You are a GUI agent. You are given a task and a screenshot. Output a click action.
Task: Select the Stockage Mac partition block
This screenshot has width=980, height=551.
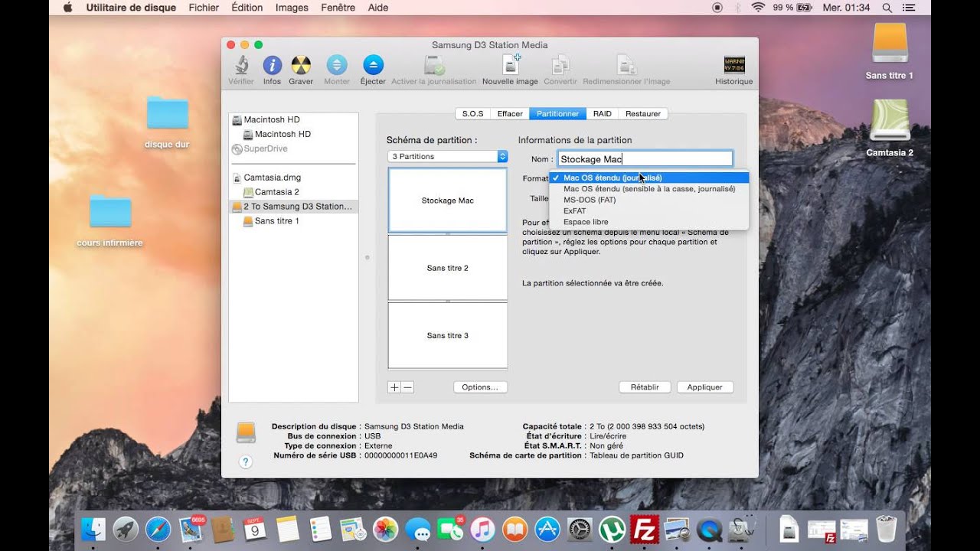point(448,201)
